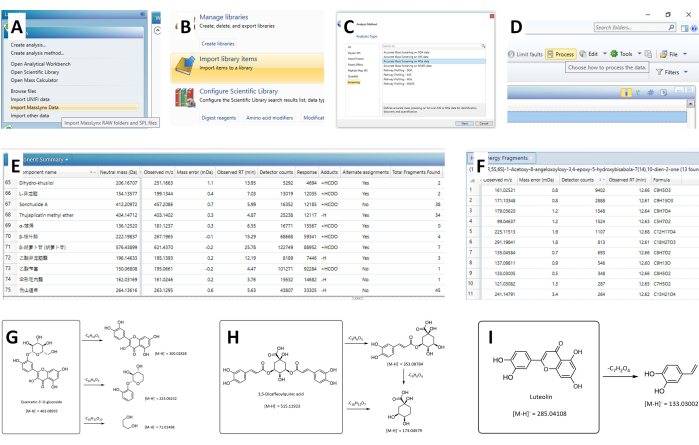Screen dimensions: 699x445
Task: Click the Filters funnel button
Action: [x=667, y=72]
